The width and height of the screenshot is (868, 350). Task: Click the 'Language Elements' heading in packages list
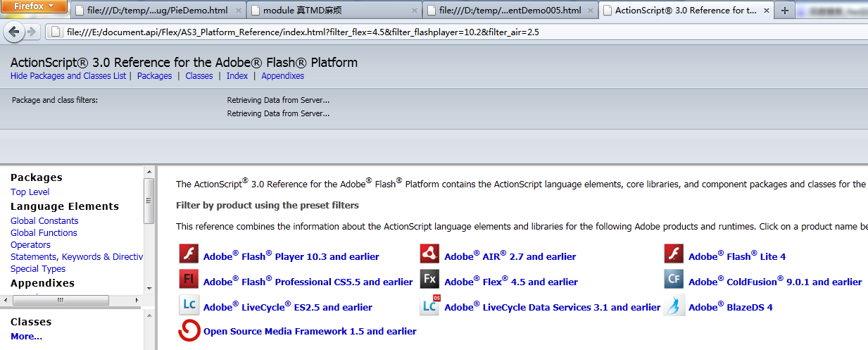point(65,206)
